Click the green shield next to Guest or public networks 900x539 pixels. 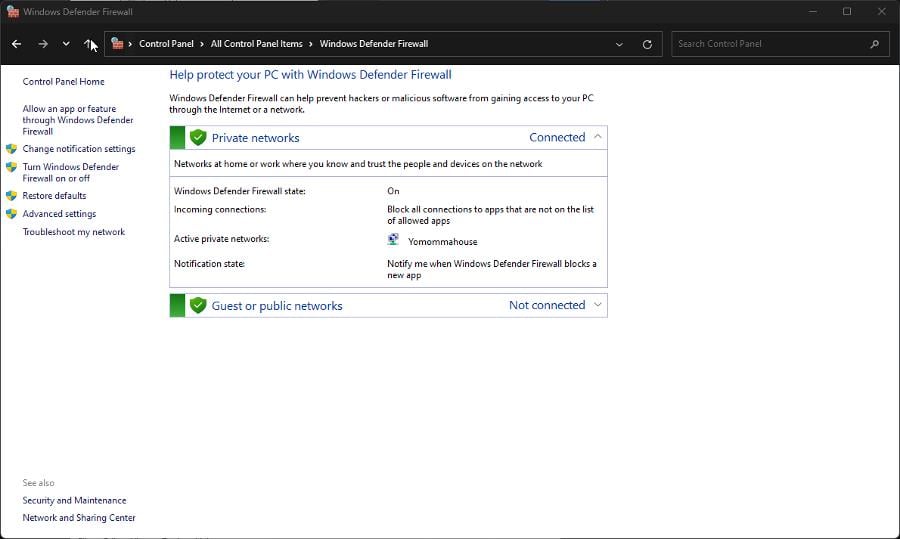(198, 305)
